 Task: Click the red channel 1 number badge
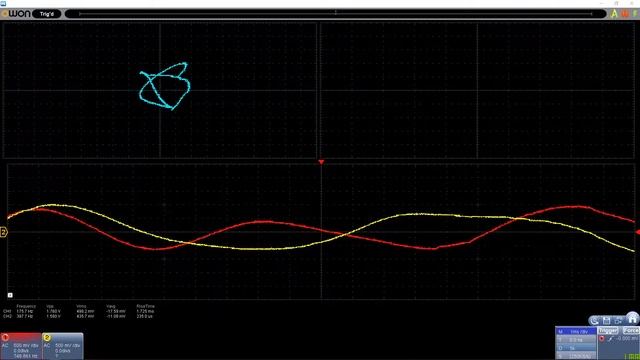coord(5,337)
